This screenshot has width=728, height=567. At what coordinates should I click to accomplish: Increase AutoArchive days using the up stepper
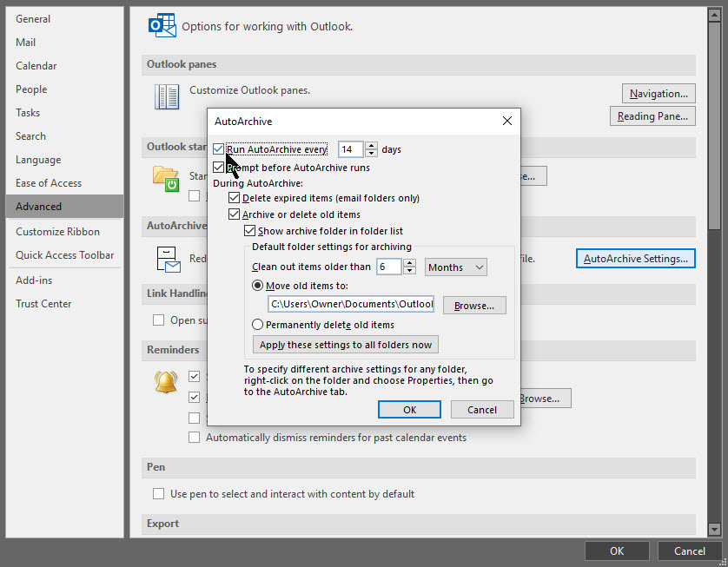[372, 145]
